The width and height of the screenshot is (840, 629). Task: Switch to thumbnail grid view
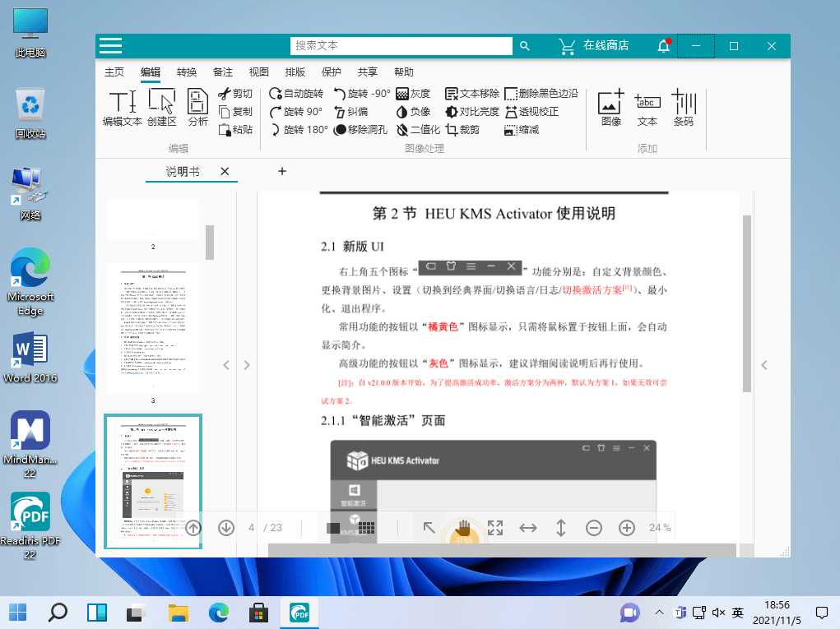(x=366, y=529)
